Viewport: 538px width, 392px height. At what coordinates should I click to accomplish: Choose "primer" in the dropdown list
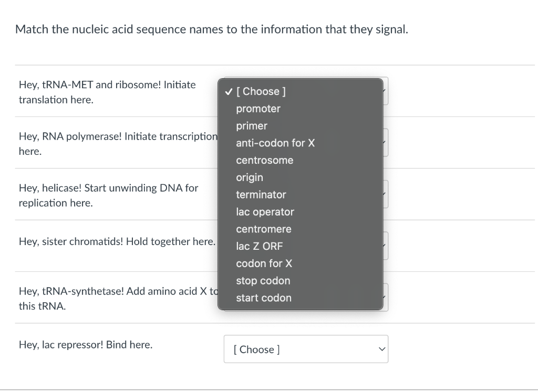coord(300,126)
